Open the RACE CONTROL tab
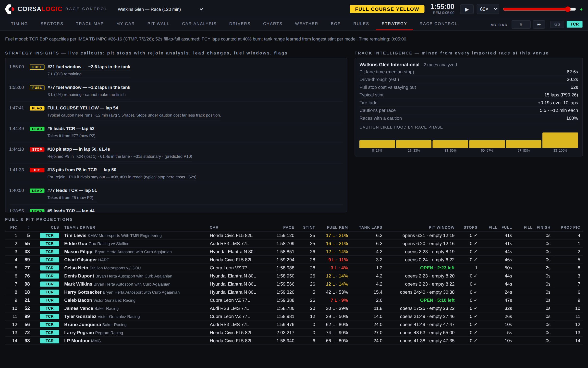 click(438, 24)
